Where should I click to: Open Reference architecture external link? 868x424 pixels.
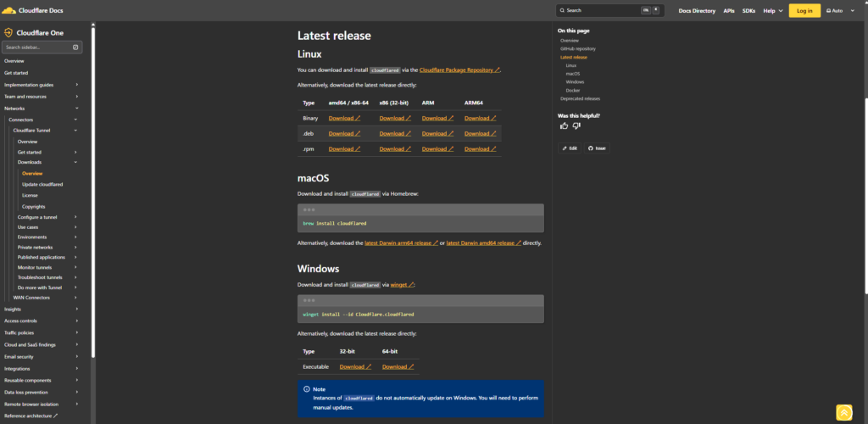pos(31,416)
